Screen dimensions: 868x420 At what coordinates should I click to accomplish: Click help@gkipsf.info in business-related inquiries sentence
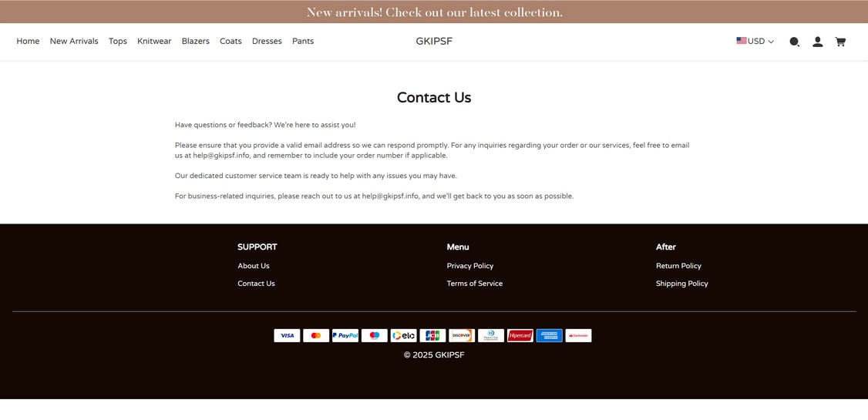coord(390,196)
